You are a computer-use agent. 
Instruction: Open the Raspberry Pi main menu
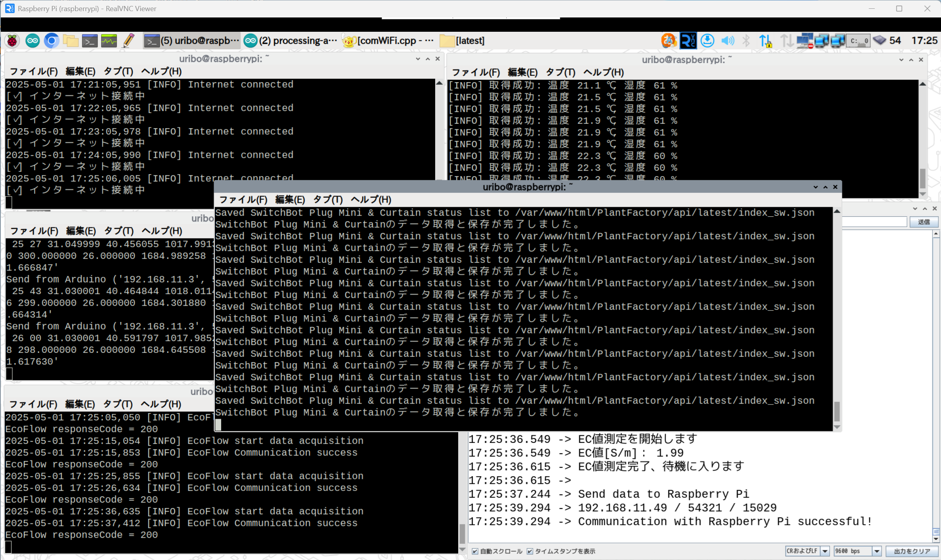[x=12, y=40]
